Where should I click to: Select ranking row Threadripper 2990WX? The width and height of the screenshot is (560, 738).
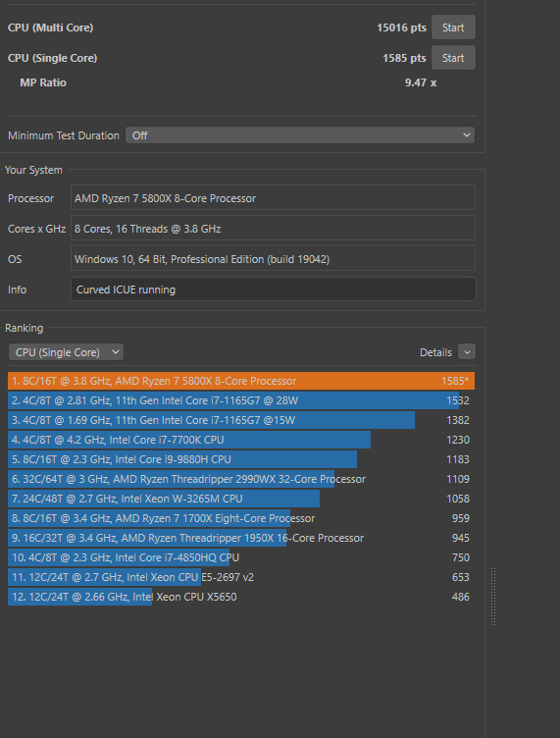[x=241, y=479]
